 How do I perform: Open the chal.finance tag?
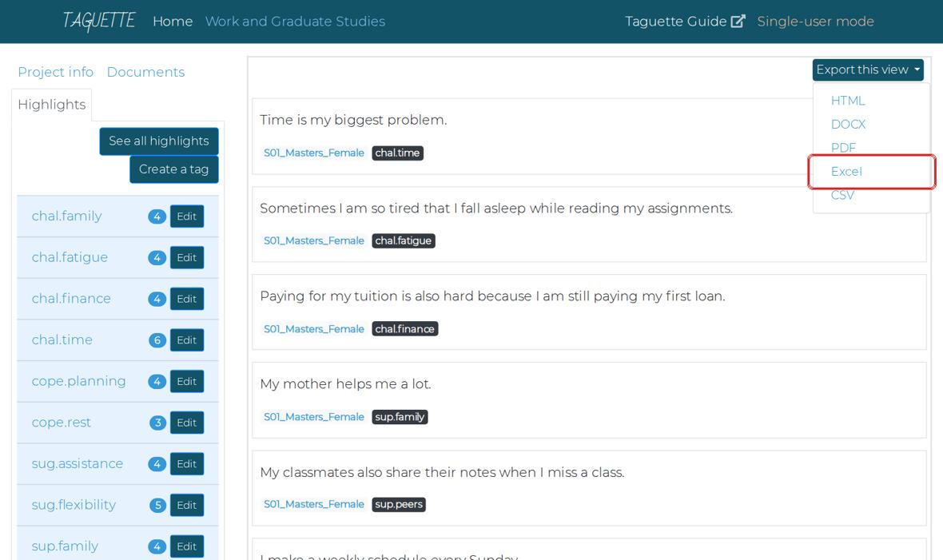[71, 298]
